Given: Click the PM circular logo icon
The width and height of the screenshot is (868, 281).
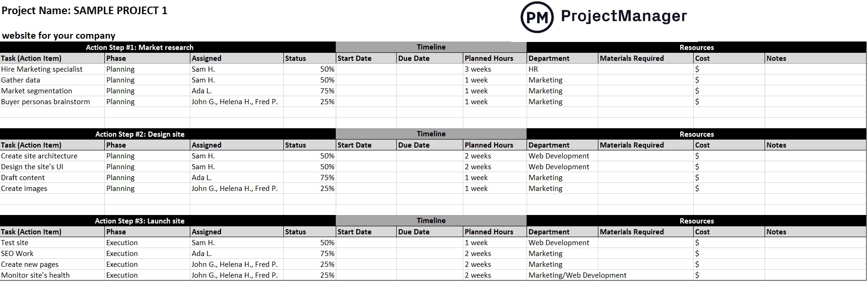Looking at the screenshot, I should pos(536,17).
